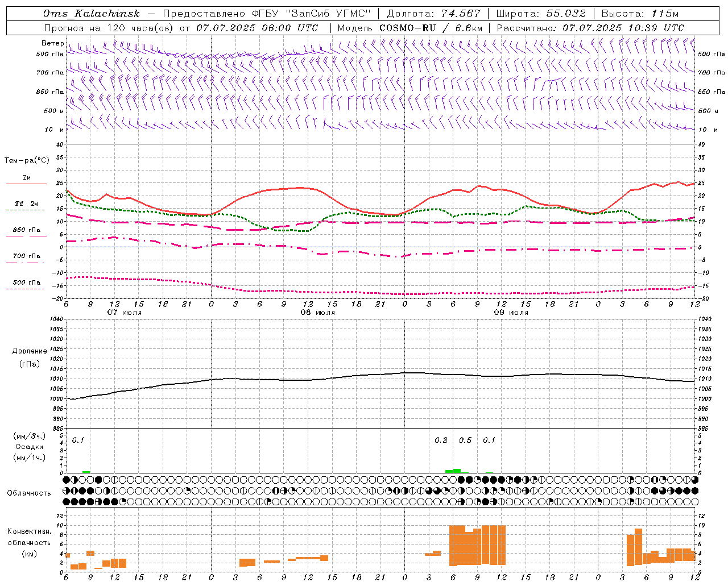Viewport: 728px width, 582px height.
Task: Select the Долгота: 74.567 value
Action: (434, 14)
